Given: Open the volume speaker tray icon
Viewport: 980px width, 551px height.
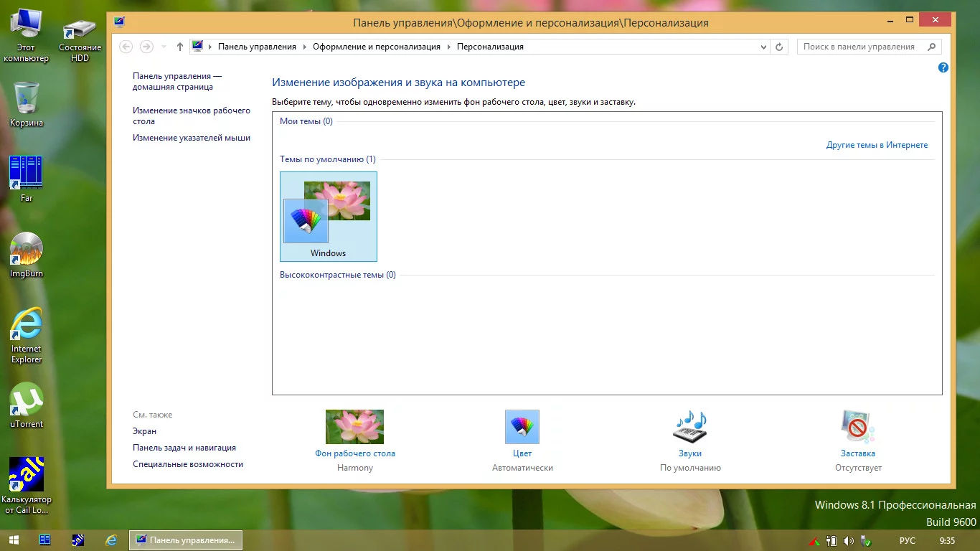Looking at the screenshot, I should [849, 541].
